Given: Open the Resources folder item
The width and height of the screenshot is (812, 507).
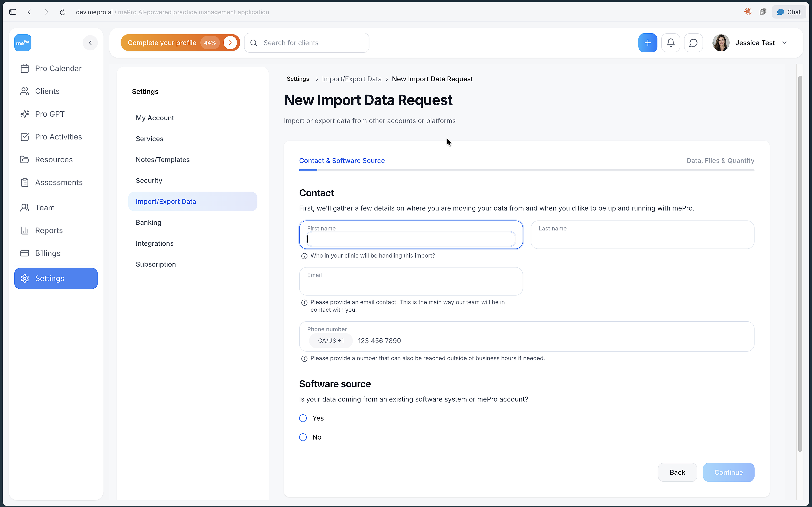Looking at the screenshot, I should click(56, 160).
